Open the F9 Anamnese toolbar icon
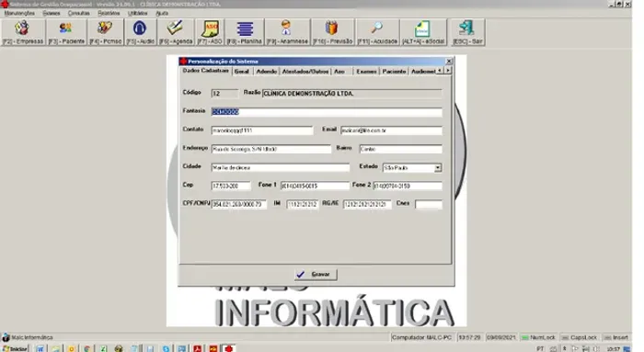This screenshot has width=644, height=352. coord(287,32)
